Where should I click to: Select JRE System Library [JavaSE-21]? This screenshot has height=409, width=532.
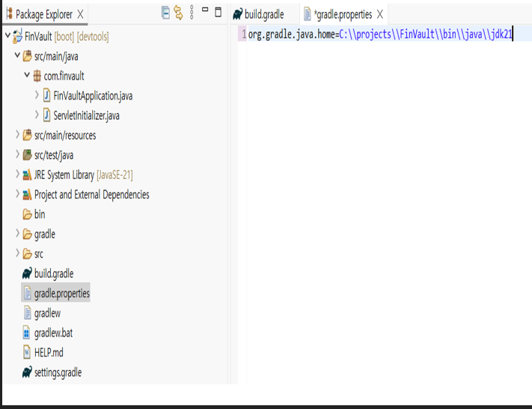point(84,175)
